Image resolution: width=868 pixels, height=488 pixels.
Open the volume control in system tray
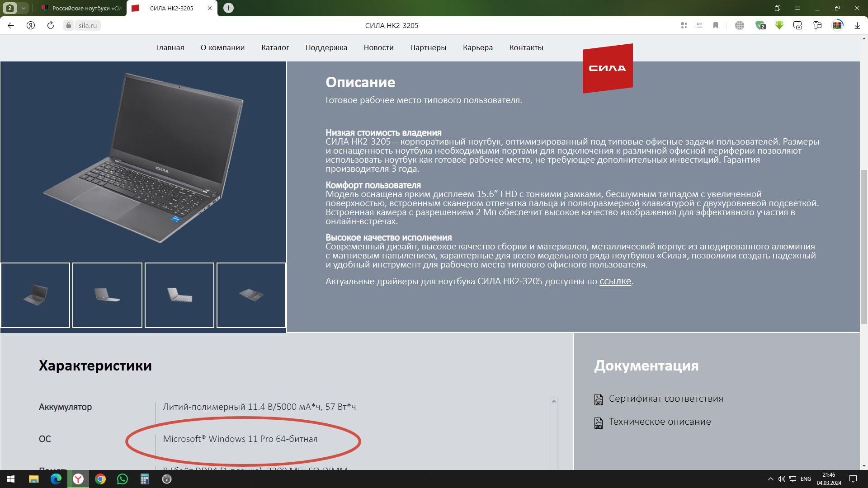click(781, 479)
